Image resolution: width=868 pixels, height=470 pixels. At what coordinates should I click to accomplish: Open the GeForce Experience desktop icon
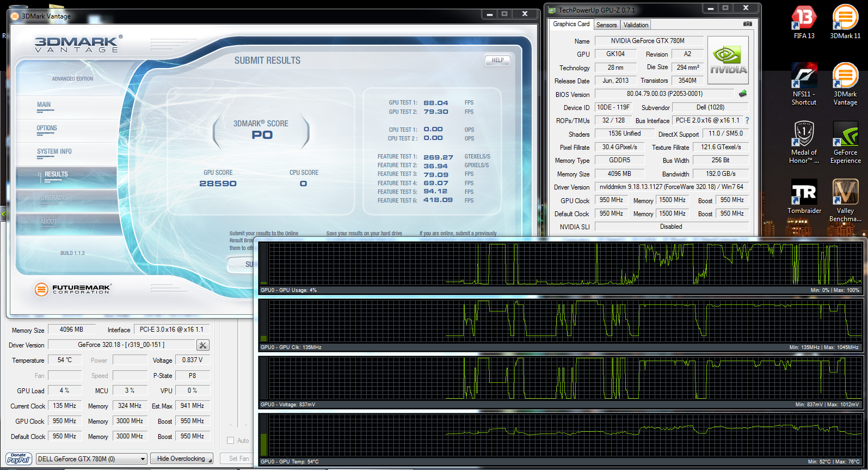coord(845,142)
